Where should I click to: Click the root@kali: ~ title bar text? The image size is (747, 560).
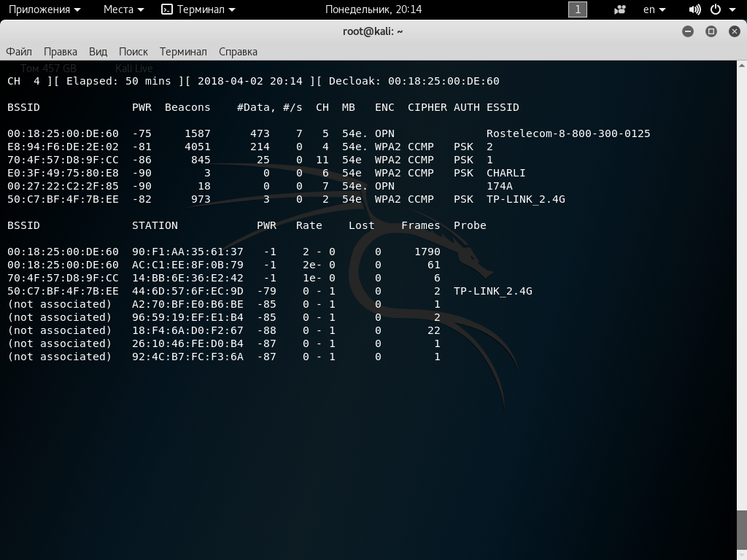373,31
